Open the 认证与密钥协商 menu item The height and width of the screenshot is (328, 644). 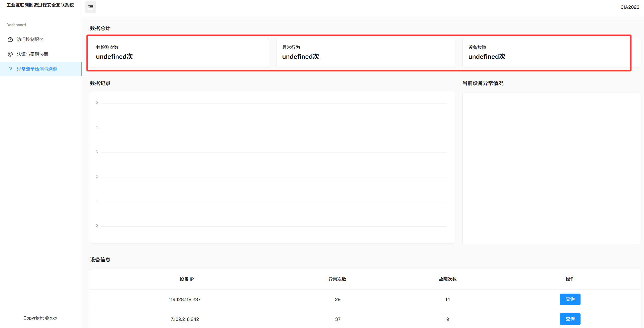click(x=32, y=54)
